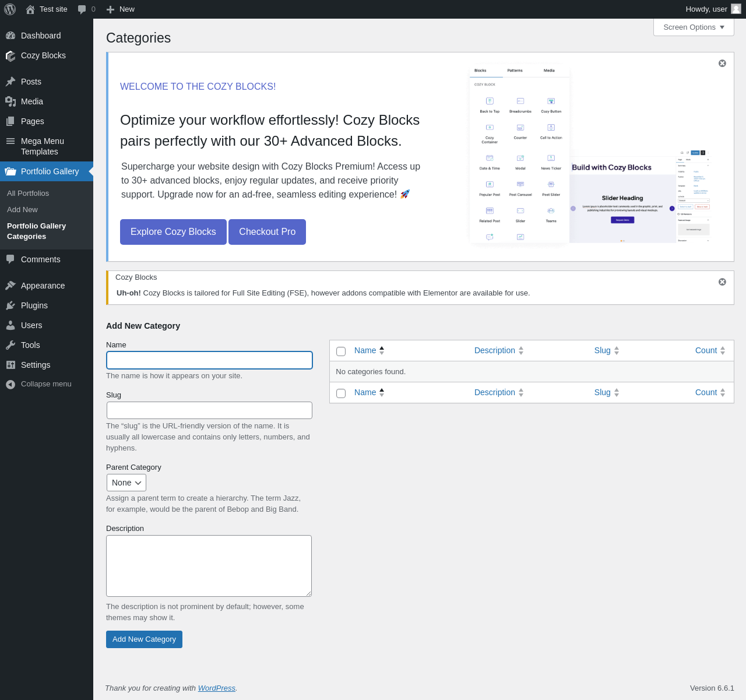Click the Plugins plug icon
Image resolution: width=746 pixels, height=700 pixels.
10,305
